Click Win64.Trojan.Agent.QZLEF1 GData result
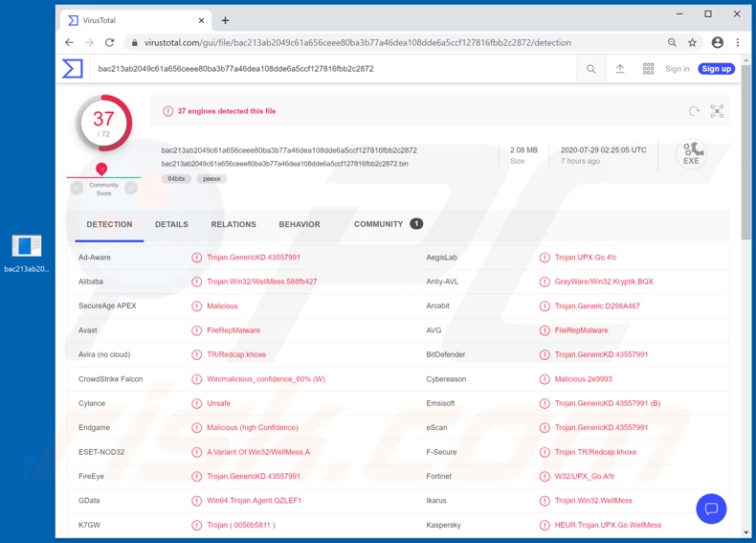The height and width of the screenshot is (543, 756). point(255,501)
